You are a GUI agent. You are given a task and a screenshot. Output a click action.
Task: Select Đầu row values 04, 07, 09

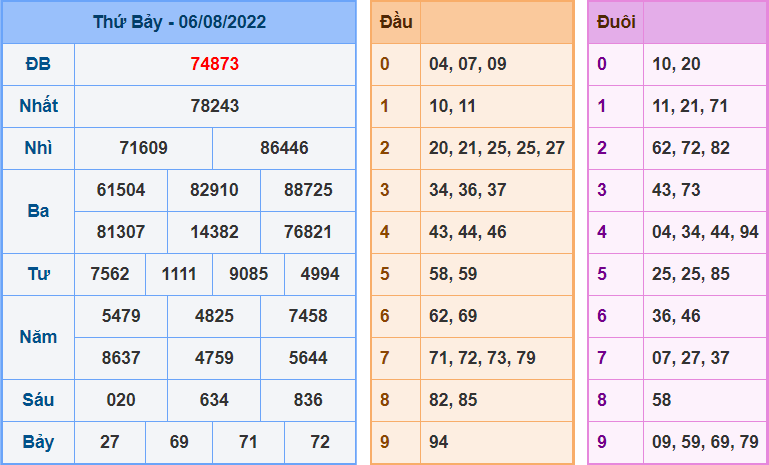[468, 64]
